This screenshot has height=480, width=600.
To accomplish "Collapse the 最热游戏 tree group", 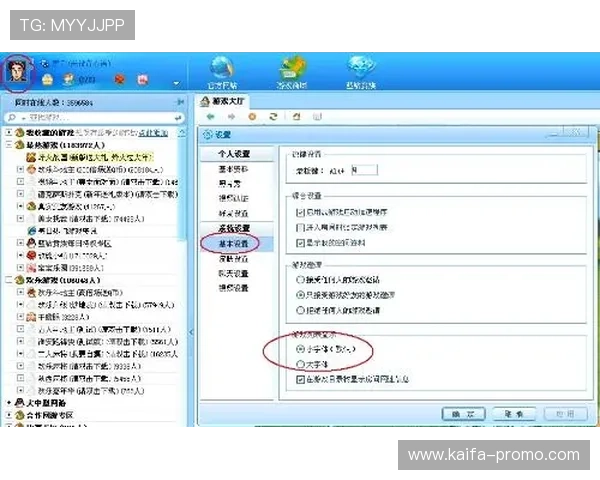I will (9, 145).
